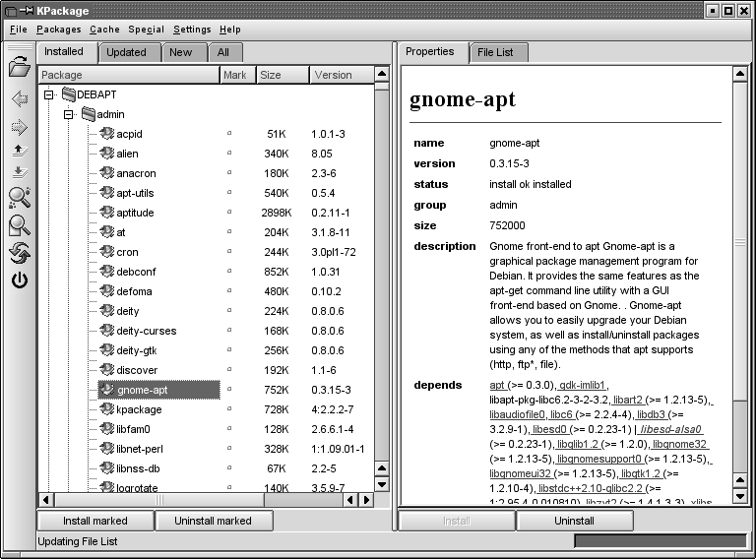Open the Settings menu
756x559 pixels.
point(192,30)
